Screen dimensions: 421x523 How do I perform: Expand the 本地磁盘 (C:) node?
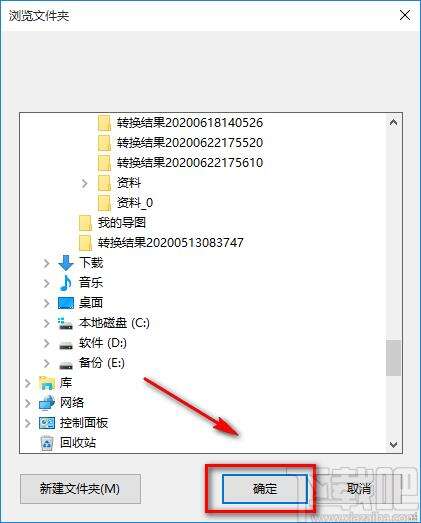click(46, 323)
